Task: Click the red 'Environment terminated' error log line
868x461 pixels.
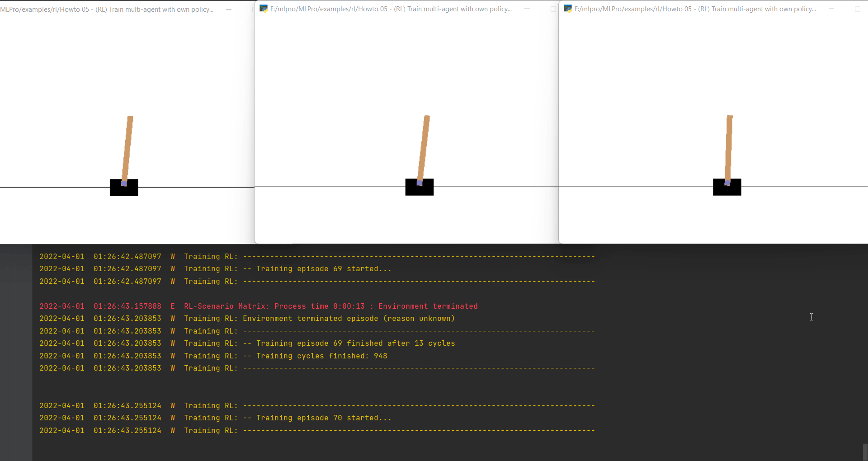Action: coord(259,306)
